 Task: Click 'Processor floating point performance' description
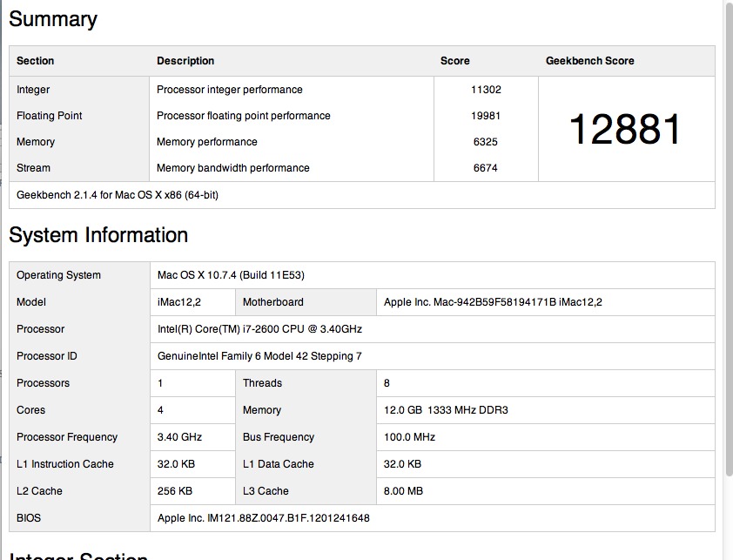coord(244,116)
